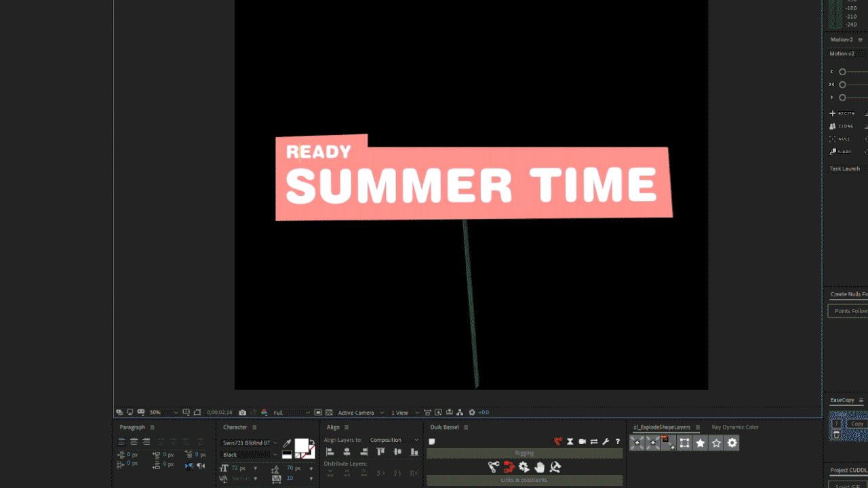The height and width of the screenshot is (488, 868).
Task: Click the EXCITE button in Motion v2
Action: (x=843, y=113)
